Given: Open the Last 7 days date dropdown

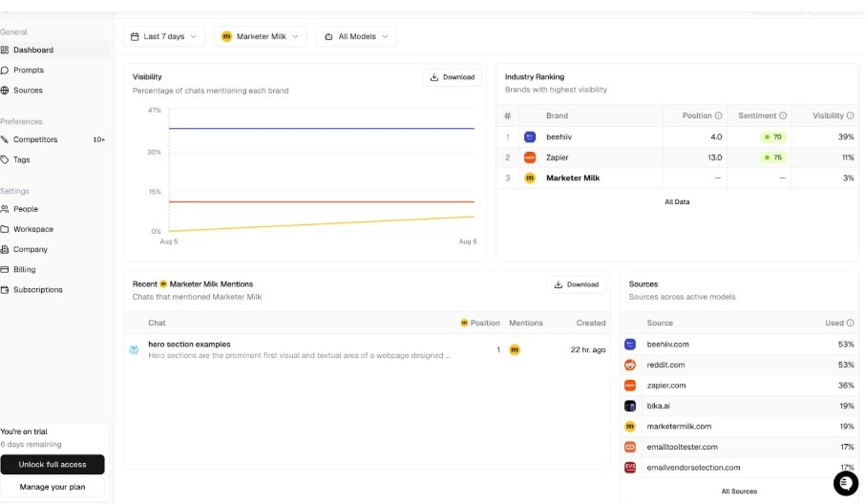Looking at the screenshot, I should [x=164, y=36].
